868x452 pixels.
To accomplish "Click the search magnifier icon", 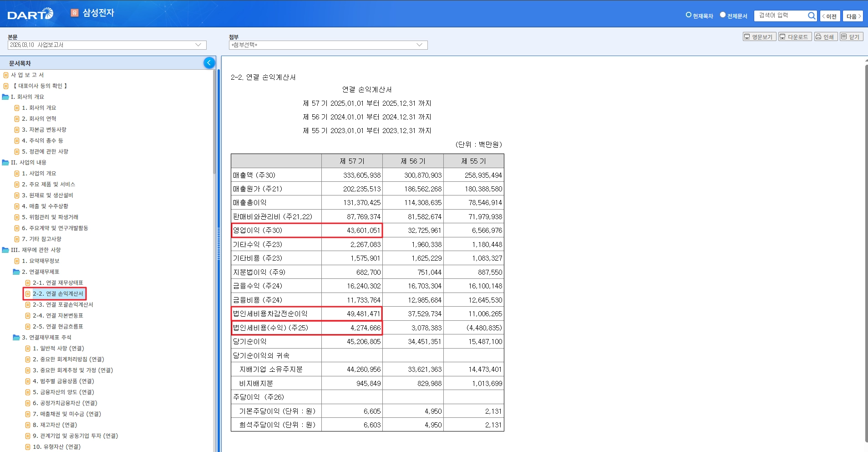I will [811, 16].
